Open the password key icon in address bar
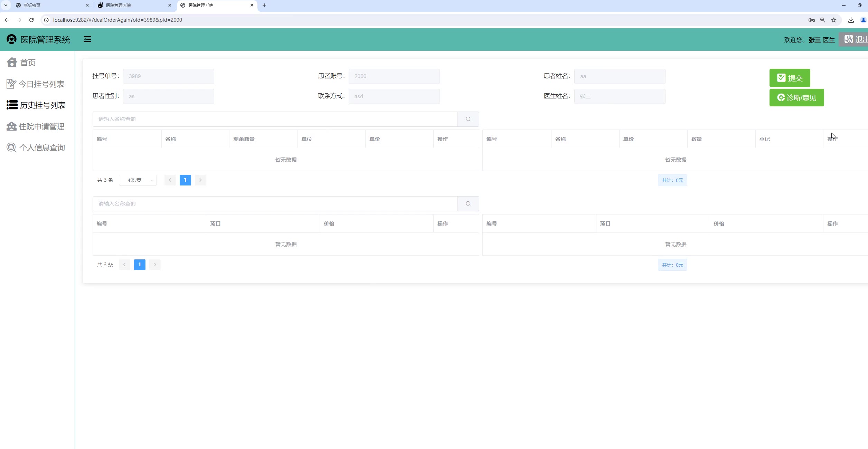868x449 pixels. tap(812, 20)
